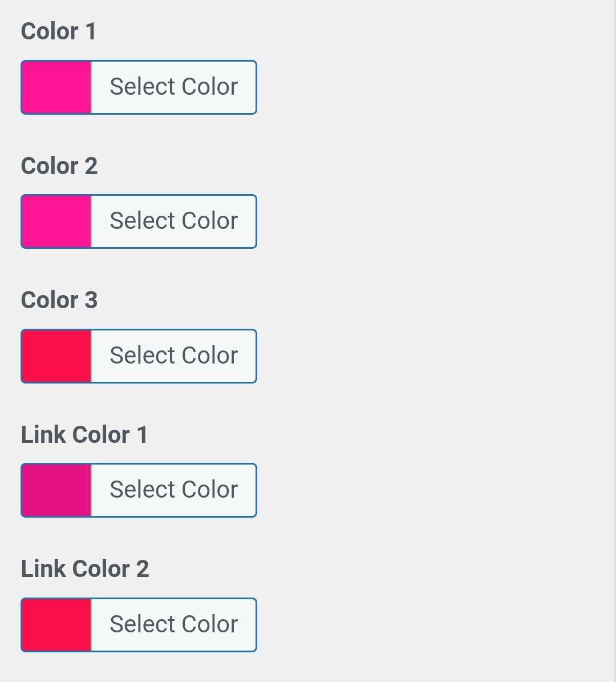The height and width of the screenshot is (682, 616).
Task: Click the red swatch under Color 3
Action: click(56, 356)
